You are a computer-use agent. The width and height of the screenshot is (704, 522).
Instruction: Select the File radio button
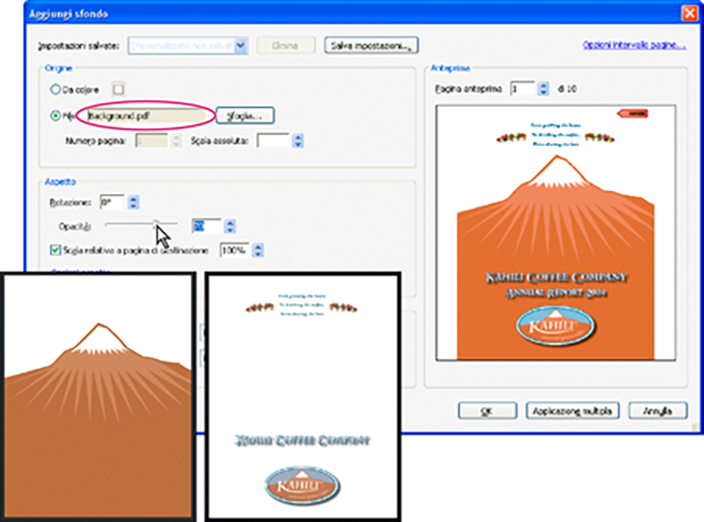[55, 116]
